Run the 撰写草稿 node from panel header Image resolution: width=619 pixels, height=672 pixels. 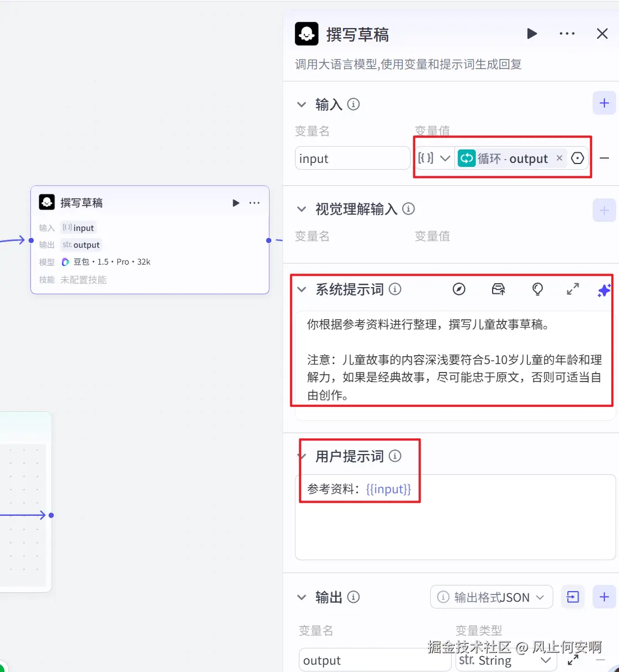pyautogui.click(x=531, y=33)
